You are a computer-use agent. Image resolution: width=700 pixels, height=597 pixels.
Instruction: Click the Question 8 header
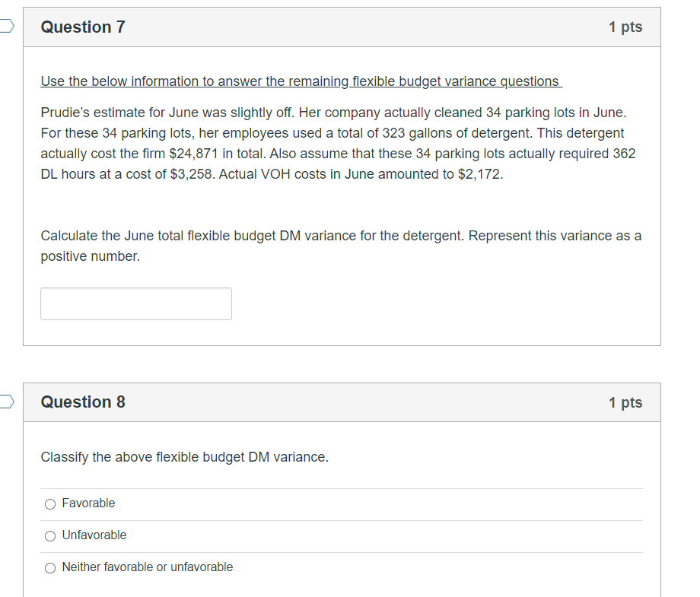tap(84, 402)
